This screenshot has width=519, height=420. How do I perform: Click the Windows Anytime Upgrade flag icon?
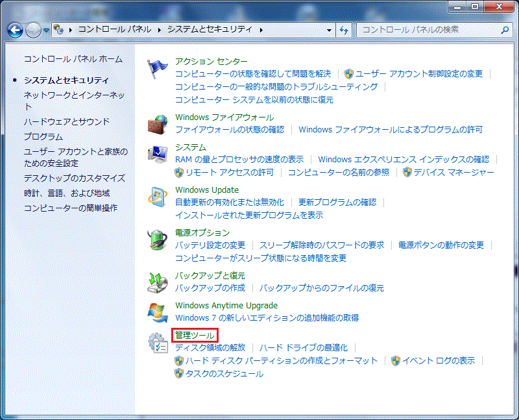pyautogui.click(x=158, y=312)
